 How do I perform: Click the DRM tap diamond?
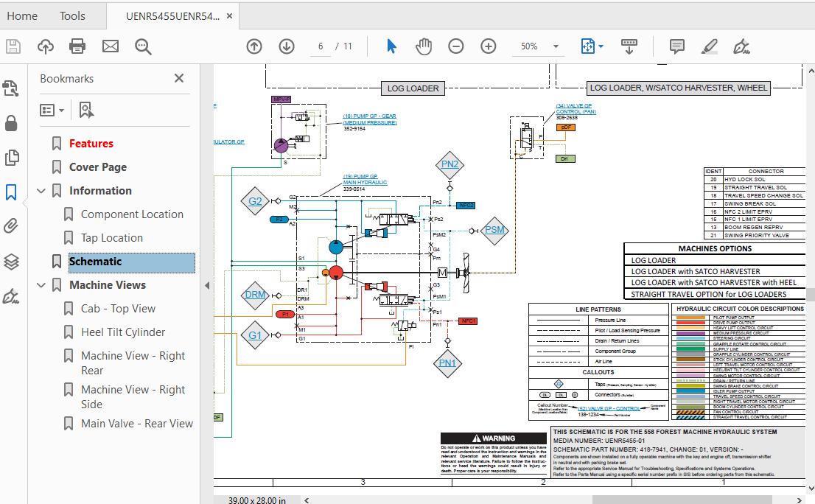(255, 295)
